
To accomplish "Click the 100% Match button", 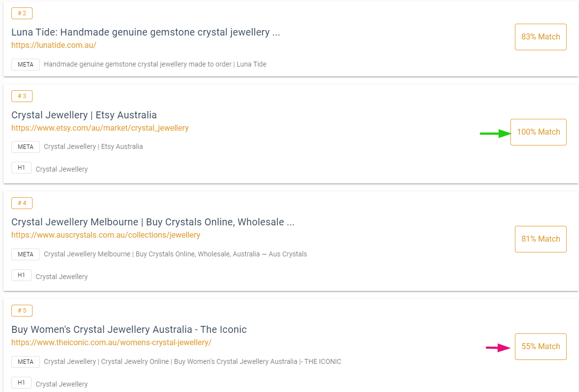I will (538, 132).
